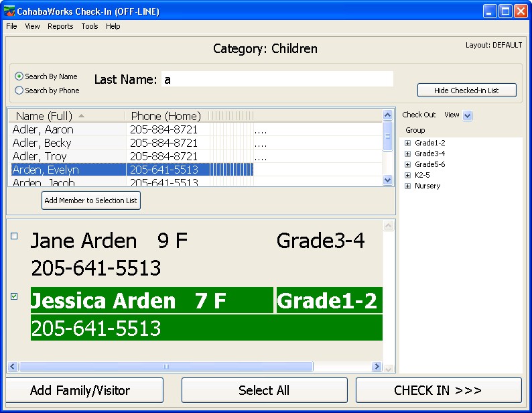Uncheck the Jessica Arden checkbox

14,296
